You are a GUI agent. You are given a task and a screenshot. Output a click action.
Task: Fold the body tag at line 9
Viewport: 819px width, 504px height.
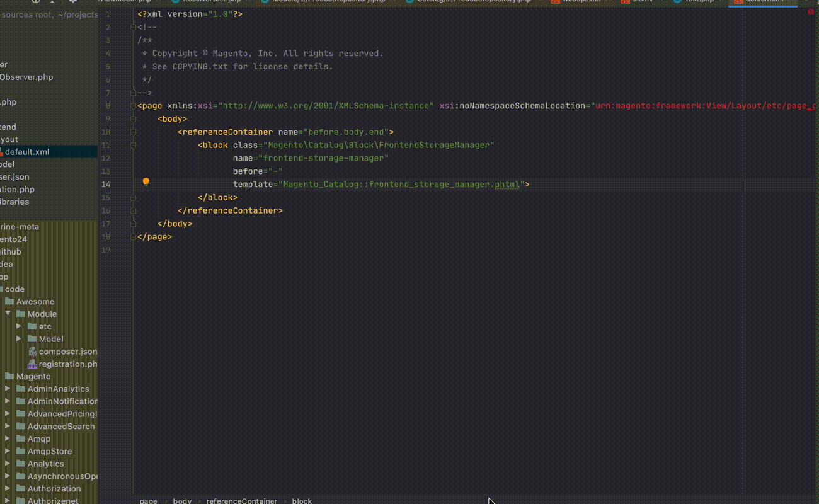133,119
